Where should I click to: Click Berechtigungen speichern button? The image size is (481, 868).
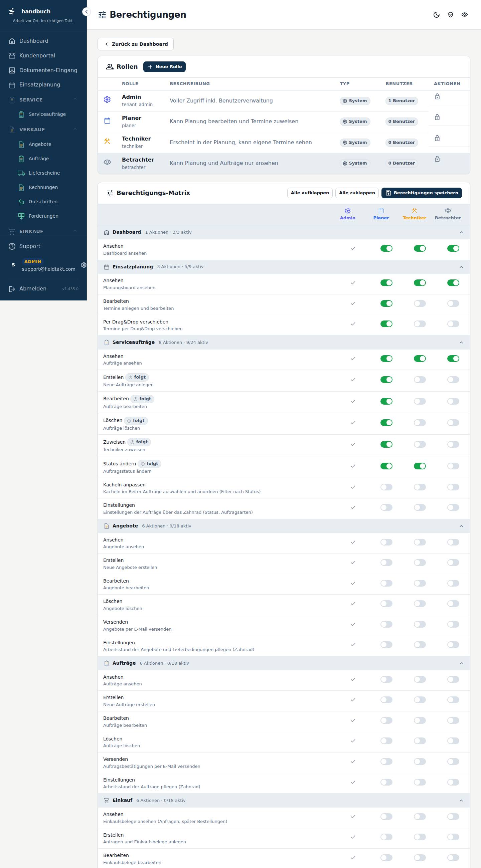coord(422,193)
